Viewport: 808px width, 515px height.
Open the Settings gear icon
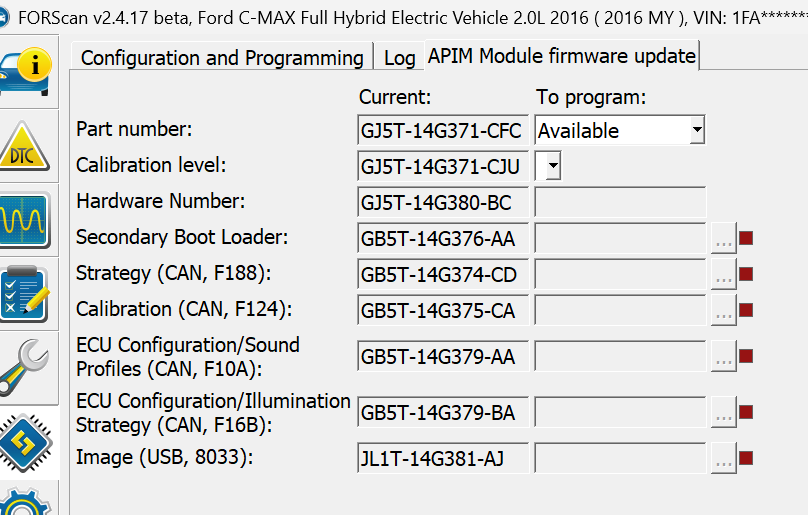pyautogui.click(x=25, y=502)
